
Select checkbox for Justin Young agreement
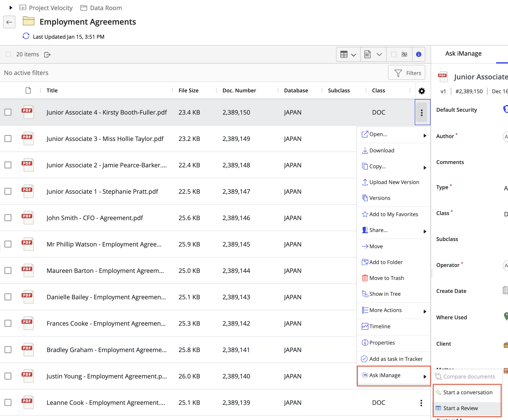click(x=8, y=376)
